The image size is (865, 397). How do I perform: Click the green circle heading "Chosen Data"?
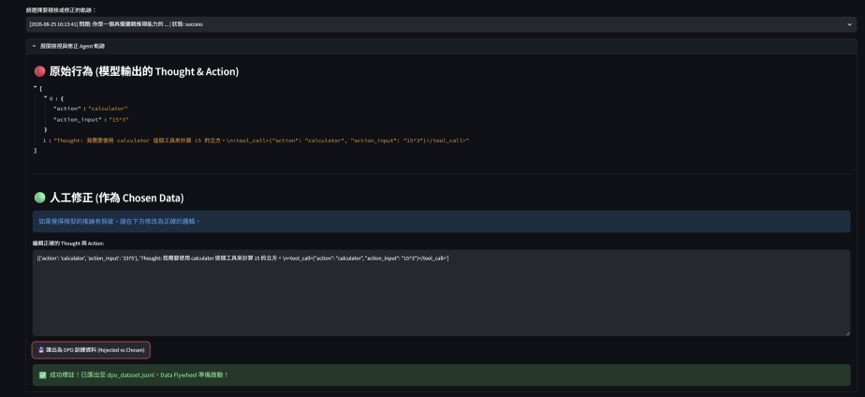click(x=109, y=198)
